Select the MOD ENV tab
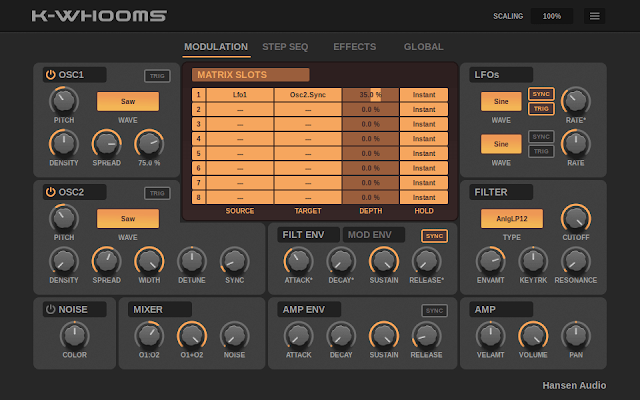640x400 pixels. (x=374, y=235)
